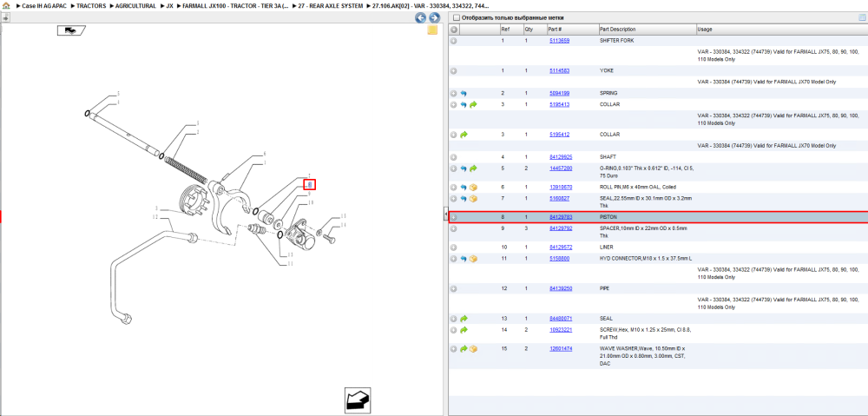Collapse the parts list with the splitter arrow

click(x=445, y=215)
